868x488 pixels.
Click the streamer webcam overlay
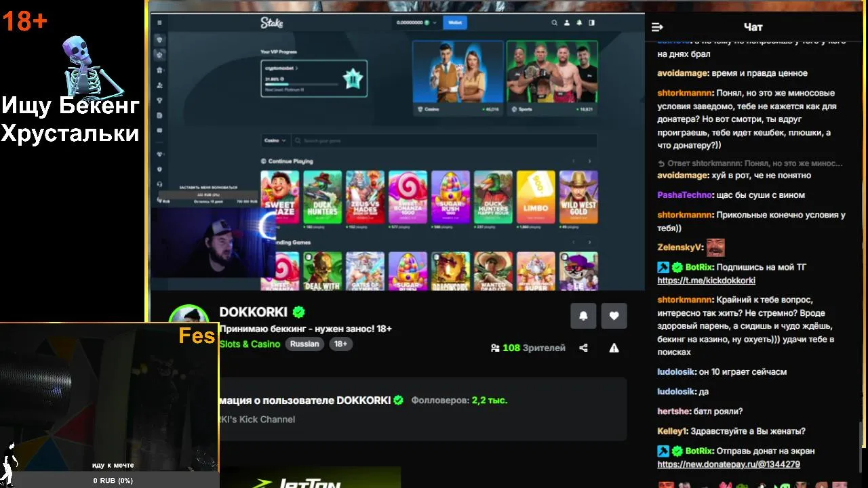pos(212,243)
